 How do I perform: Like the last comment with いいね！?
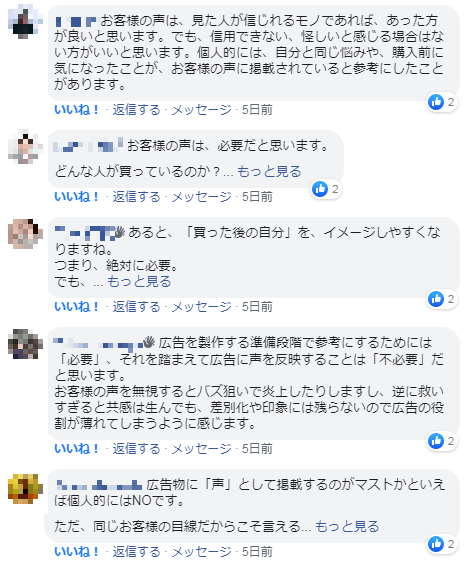pos(76,552)
